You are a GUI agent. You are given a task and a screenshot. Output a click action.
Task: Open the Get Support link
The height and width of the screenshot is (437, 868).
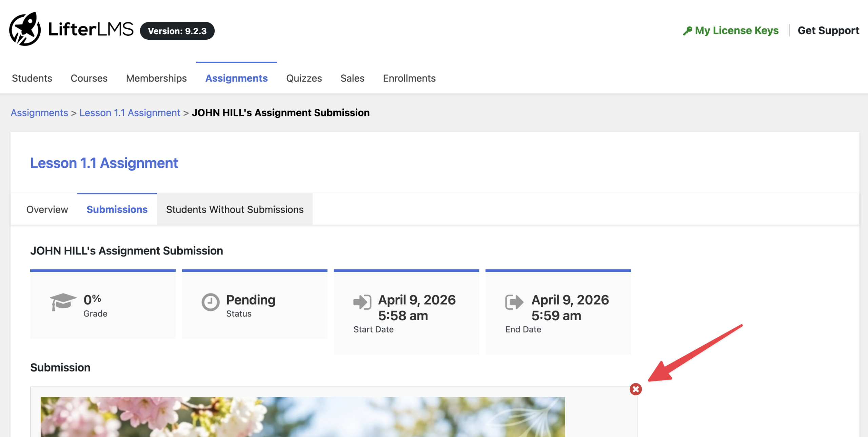828,31
